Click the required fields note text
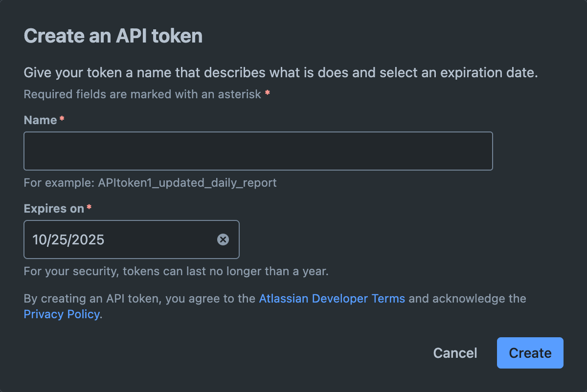This screenshot has width=587, height=392. pyautogui.click(x=141, y=94)
